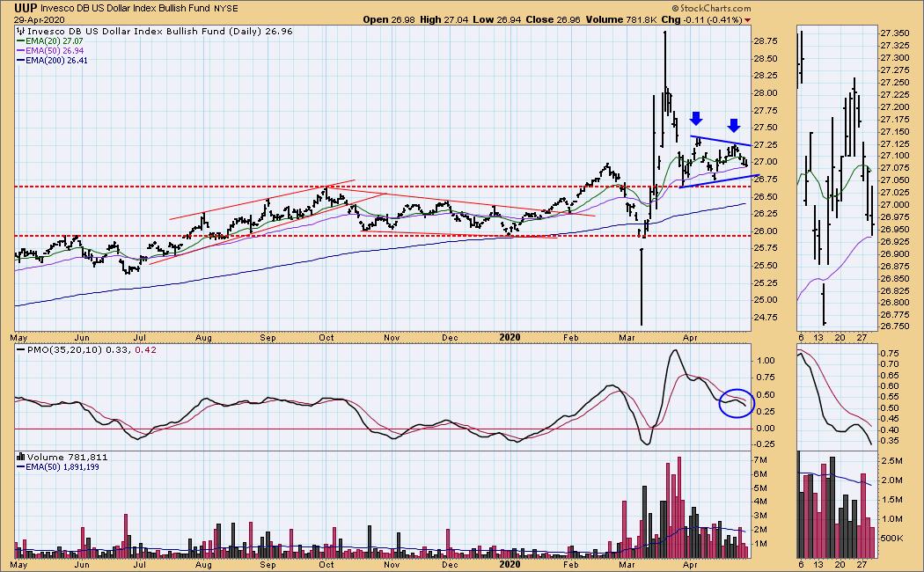Click the header Volume 781.8K value
The image size is (924, 572).
(621, 19)
